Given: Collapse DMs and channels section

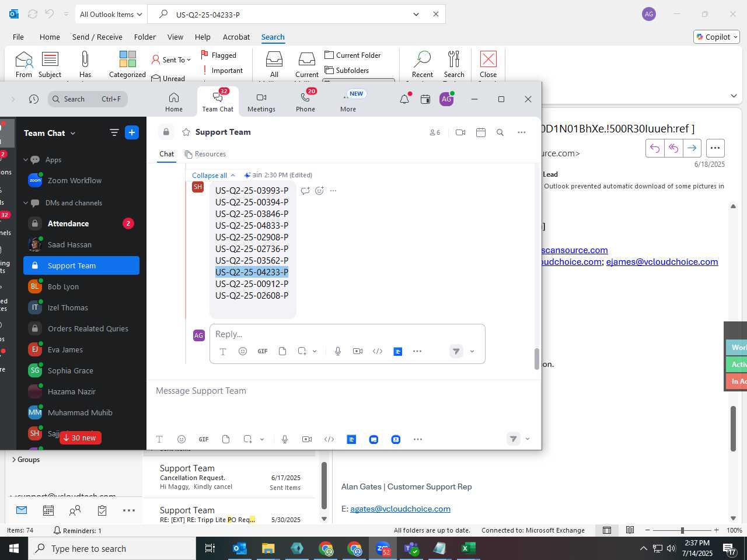Looking at the screenshot, I should point(26,203).
